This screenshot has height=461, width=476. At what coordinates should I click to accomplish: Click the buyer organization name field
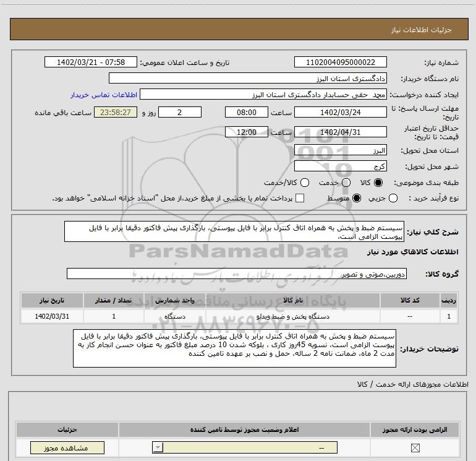(x=248, y=79)
